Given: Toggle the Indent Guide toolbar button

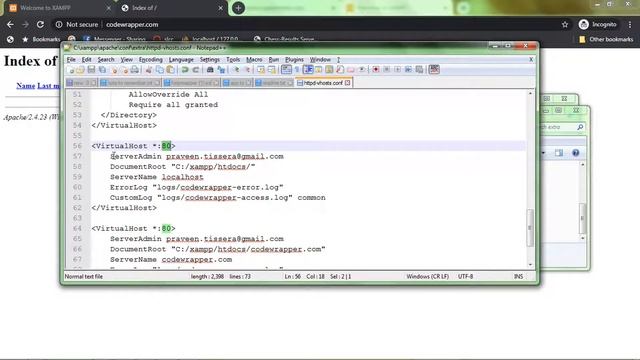Looking at the screenshot, I should coord(308,70).
